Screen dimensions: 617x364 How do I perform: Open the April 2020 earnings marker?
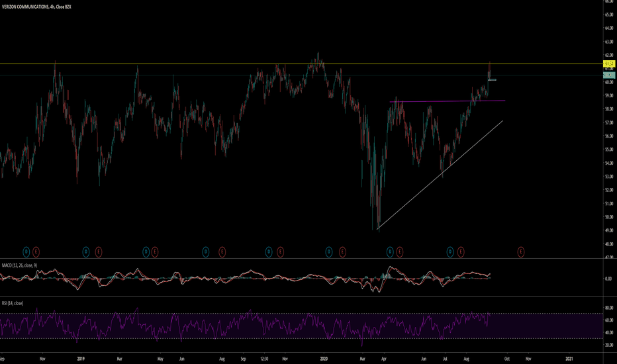click(399, 252)
